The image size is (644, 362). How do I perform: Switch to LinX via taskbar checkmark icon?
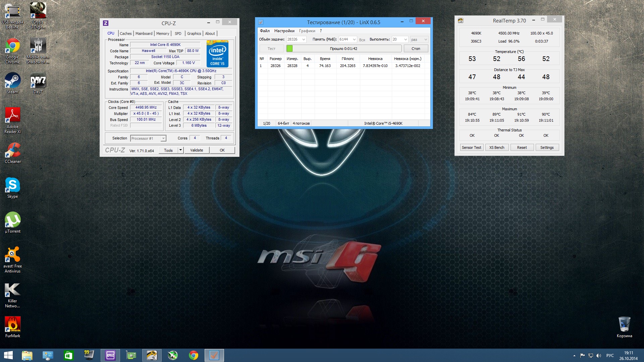[x=214, y=355]
